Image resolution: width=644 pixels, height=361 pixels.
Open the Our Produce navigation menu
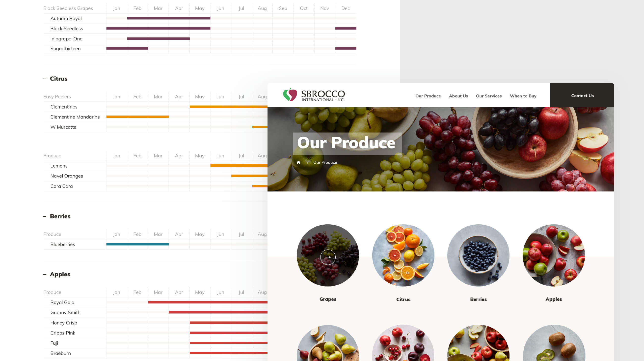(x=428, y=96)
